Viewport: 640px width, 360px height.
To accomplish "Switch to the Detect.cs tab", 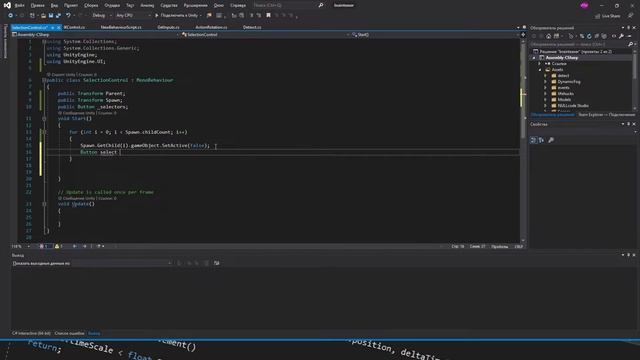I will click(252, 27).
